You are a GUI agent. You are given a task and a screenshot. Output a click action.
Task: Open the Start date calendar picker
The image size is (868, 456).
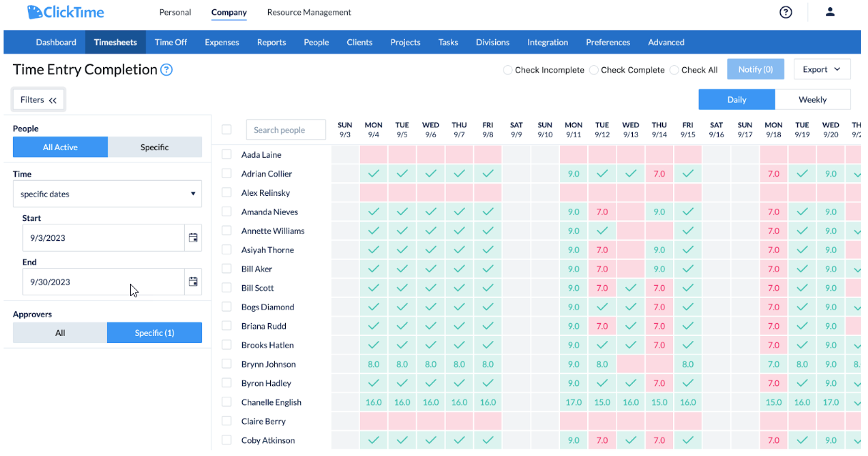193,237
